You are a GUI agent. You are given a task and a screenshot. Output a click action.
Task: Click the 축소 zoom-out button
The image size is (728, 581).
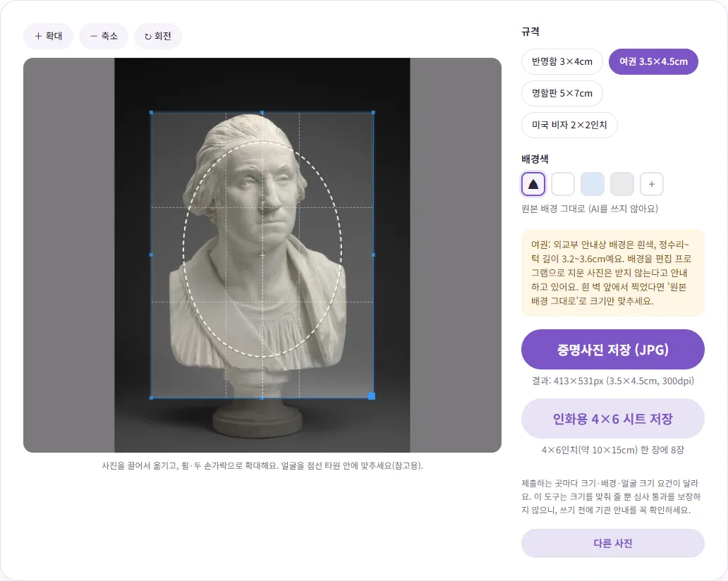(104, 36)
